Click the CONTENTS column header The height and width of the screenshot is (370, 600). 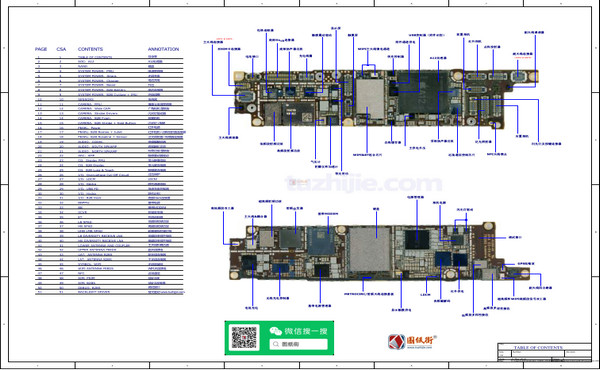pyautogui.click(x=90, y=49)
